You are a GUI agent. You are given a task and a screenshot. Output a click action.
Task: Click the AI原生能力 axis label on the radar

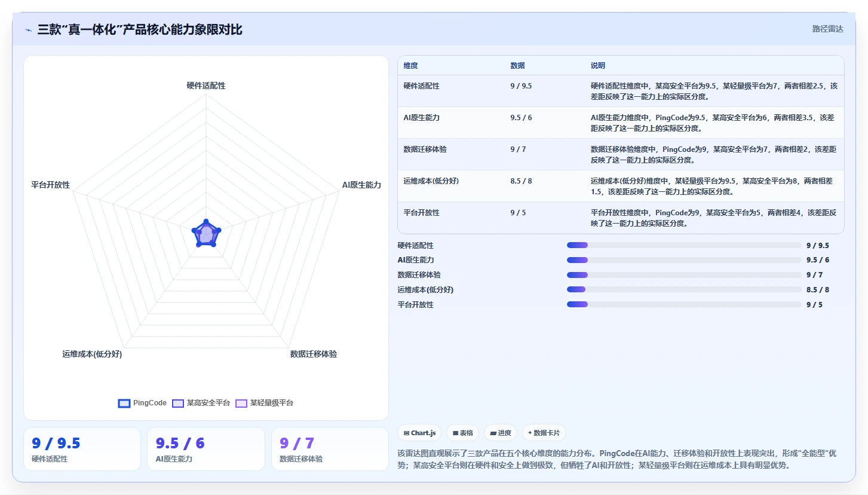point(361,185)
